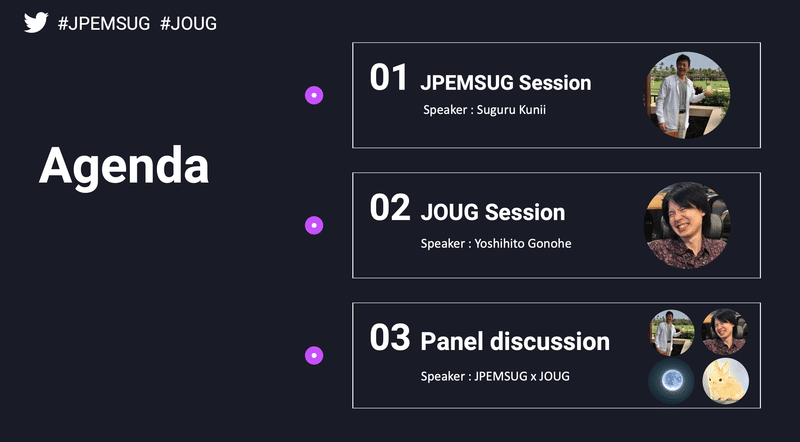800x442 pixels.
Task: Click the #JOUG hashtag
Action: [x=188, y=23]
